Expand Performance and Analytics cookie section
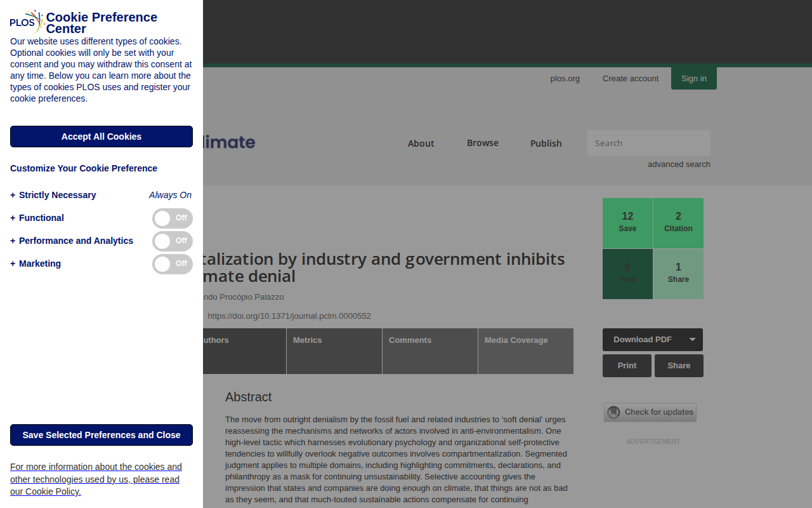 [x=72, y=241]
